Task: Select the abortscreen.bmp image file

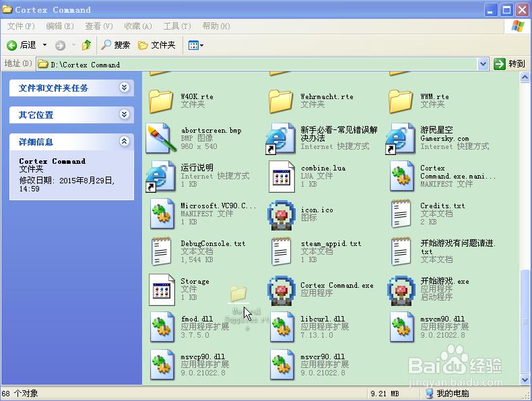Action: click(x=162, y=138)
